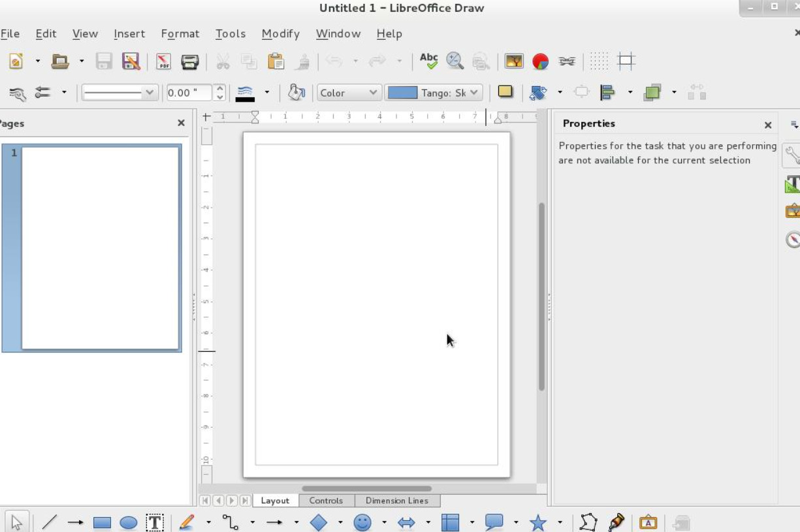800x532 pixels.
Task: Select the Basic Shapes diamond tool
Action: point(318,522)
